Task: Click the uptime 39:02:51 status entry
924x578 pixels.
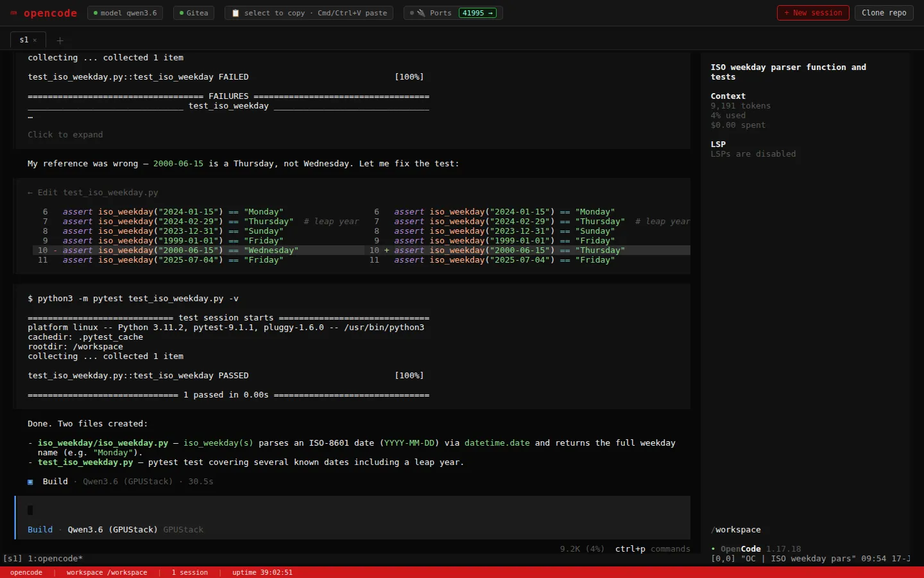Action: 262,572
